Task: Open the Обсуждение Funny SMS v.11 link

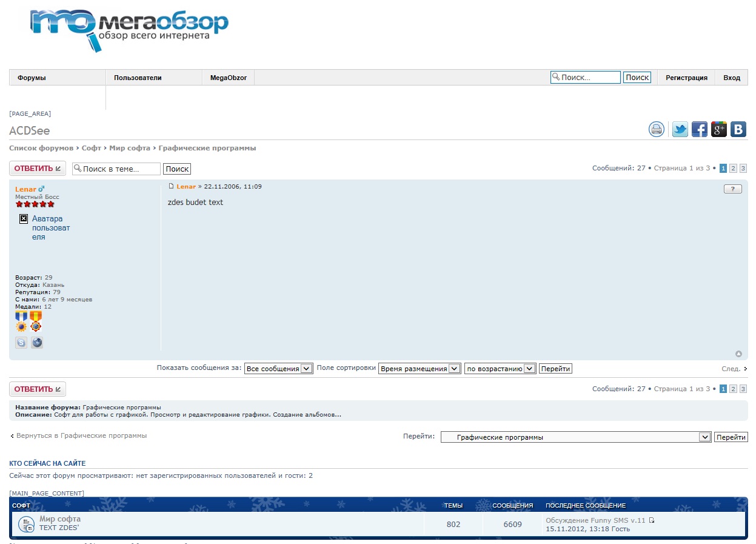Action: [x=596, y=520]
